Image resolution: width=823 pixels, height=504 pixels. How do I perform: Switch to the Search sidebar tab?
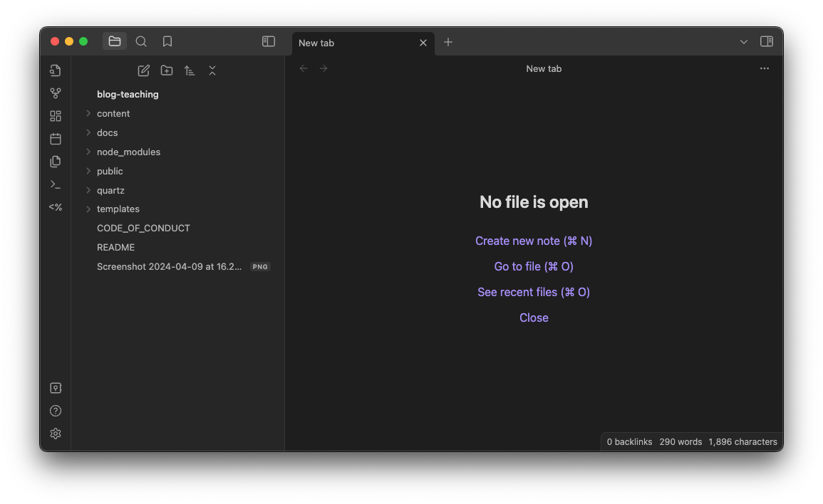(x=140, y=41)
